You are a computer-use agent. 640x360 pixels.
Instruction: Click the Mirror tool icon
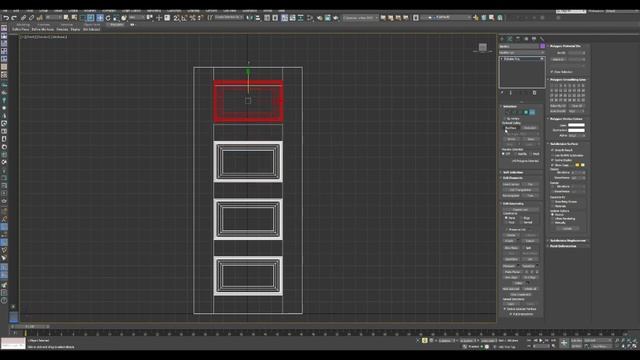[x=249, y=18]
